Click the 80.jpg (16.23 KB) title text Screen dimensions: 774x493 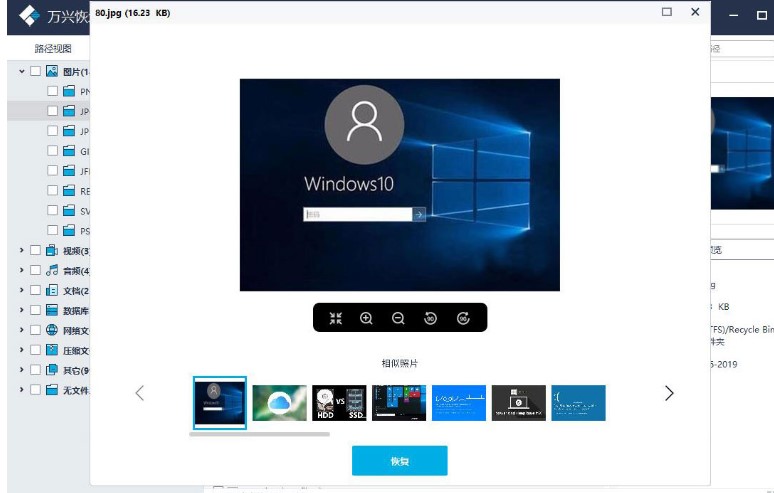click(x=133, y=13)
